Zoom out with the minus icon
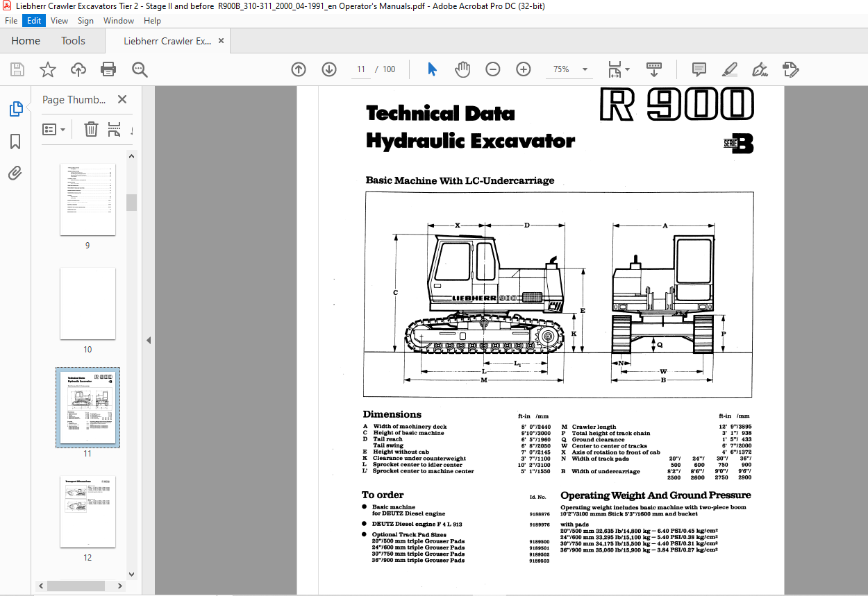The height and width of the screenshot is (596, 868). [x=493, y=69]
